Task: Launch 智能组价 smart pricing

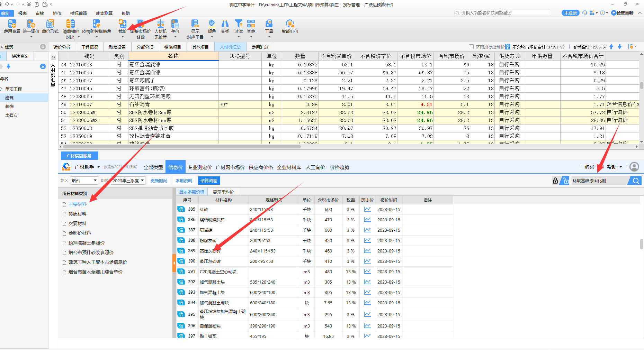Action: click(x=290, y=26)
